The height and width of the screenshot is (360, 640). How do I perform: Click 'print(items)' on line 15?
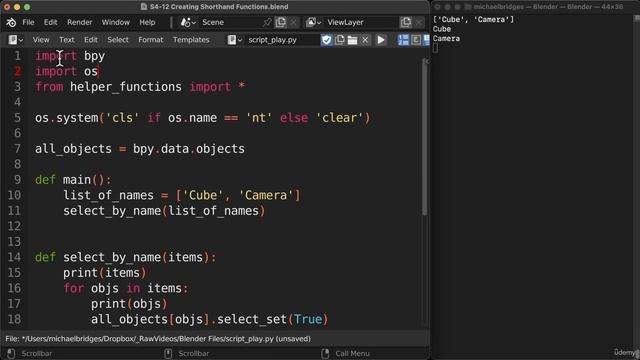(x=104, y=273)
